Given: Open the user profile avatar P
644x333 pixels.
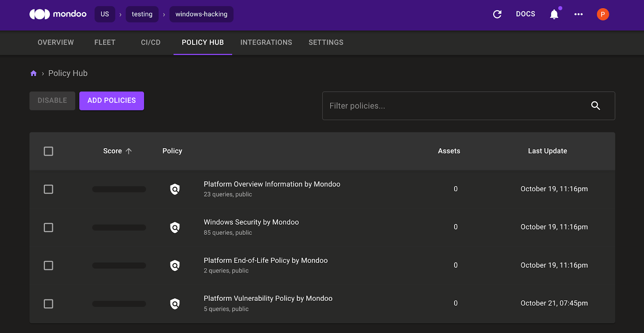Looking at the screenshot, I should click(603, 14).
